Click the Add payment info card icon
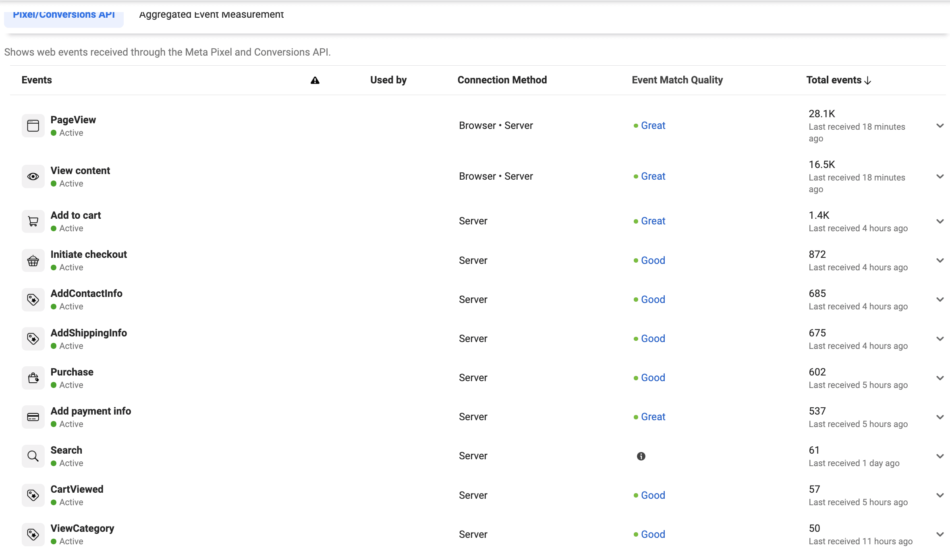Viewport: 950px width, 560px height. click(33, 417)
